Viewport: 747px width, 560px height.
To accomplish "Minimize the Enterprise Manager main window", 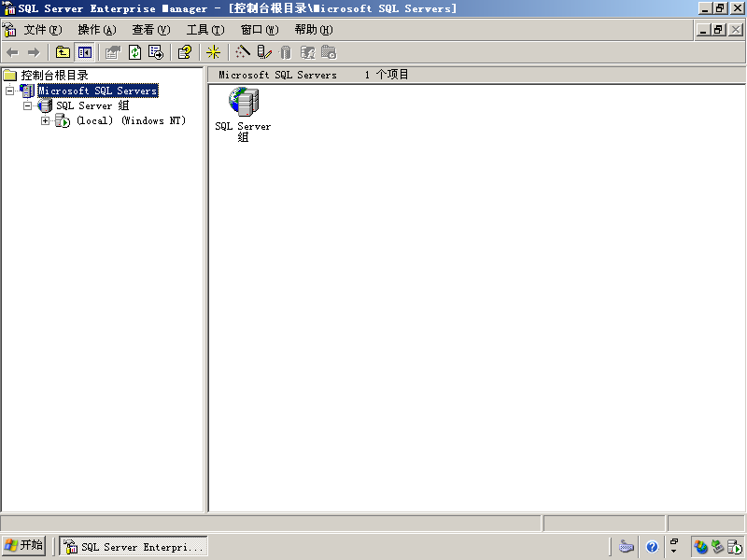I will (x=706, y=8).
